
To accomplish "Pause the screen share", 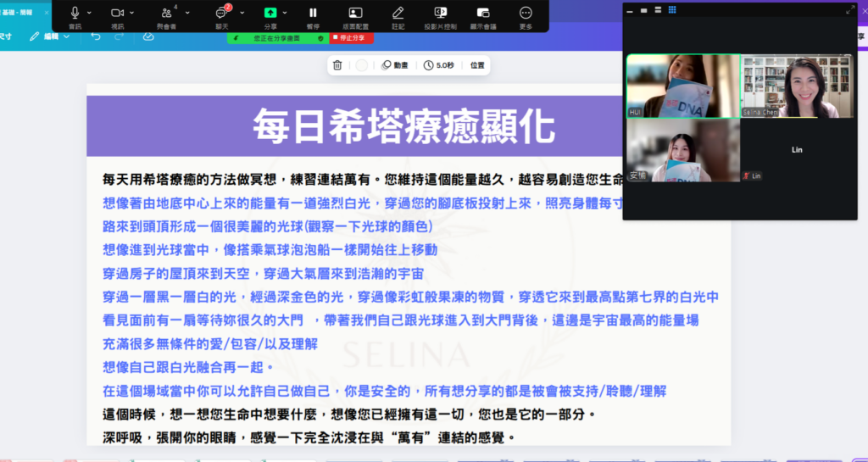I will tap(313, 13).
